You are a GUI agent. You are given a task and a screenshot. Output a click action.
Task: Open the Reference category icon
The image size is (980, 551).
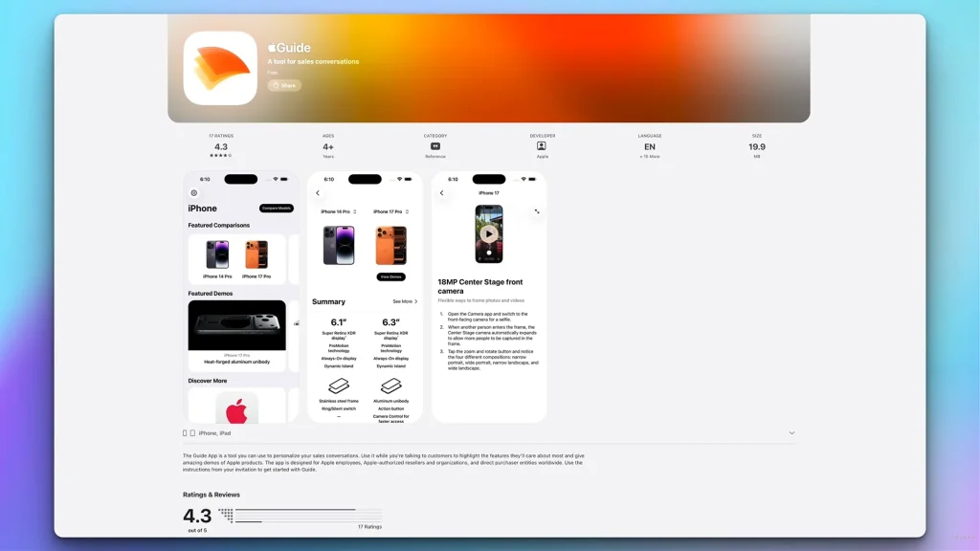(x=435, y=146)
